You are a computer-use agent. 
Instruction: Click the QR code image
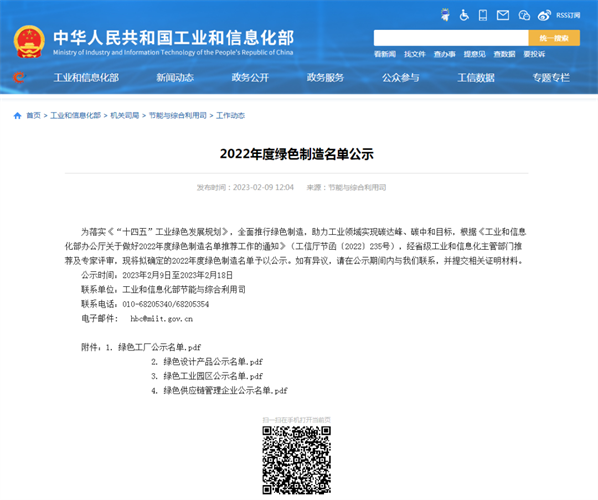296,460
